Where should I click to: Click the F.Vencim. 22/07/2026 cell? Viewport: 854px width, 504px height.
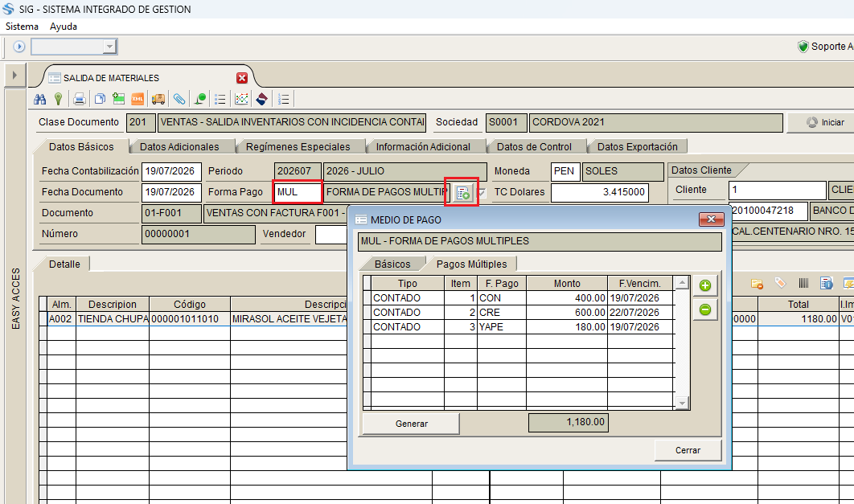click(640, 313)
